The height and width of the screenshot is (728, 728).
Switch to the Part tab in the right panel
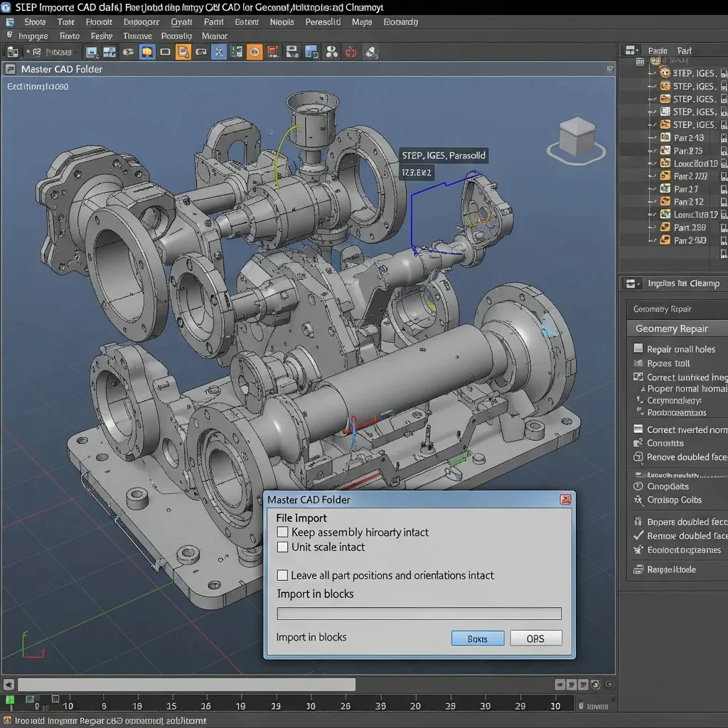pos(685,50)
